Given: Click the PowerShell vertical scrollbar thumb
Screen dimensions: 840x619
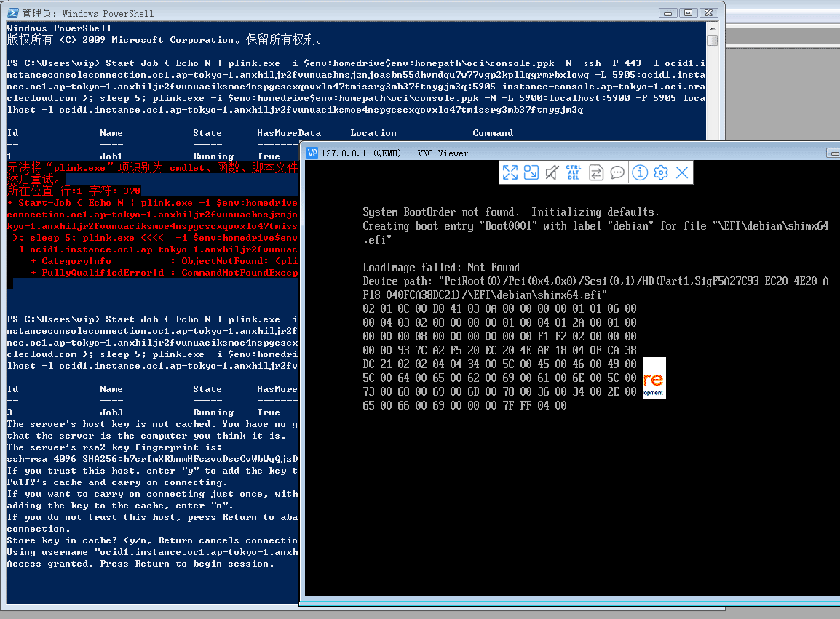Looking at the screenshot, I should 712,40.
